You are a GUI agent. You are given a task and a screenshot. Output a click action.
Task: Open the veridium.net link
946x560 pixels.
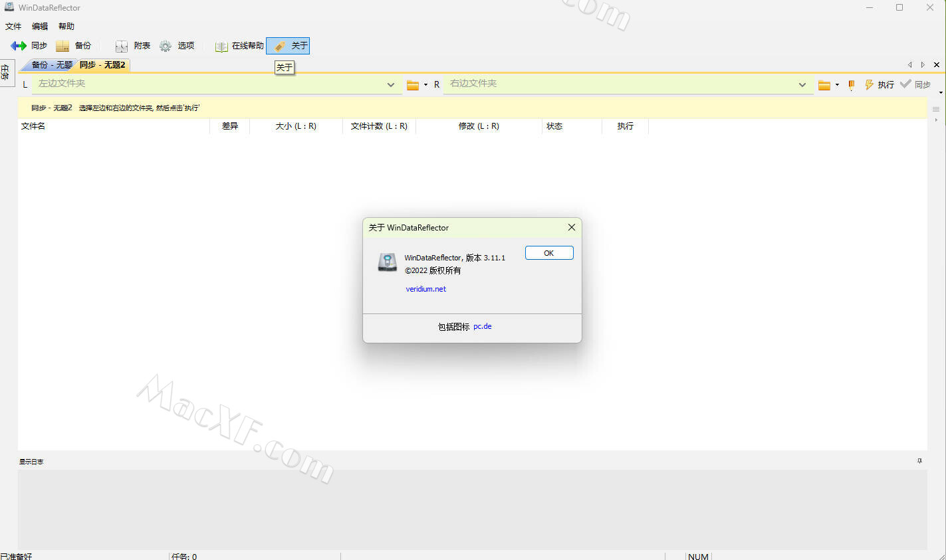pos(426,289)
